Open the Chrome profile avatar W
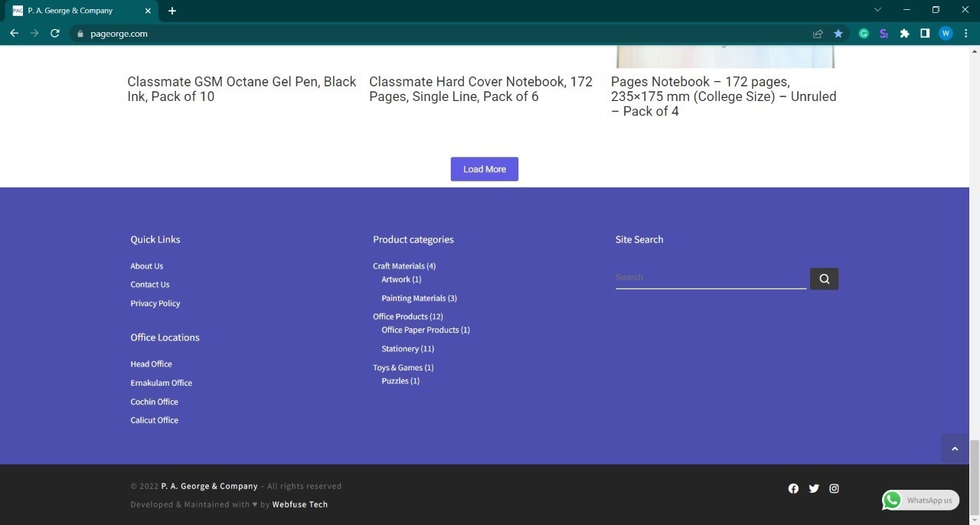 click(x=946, y=34)
